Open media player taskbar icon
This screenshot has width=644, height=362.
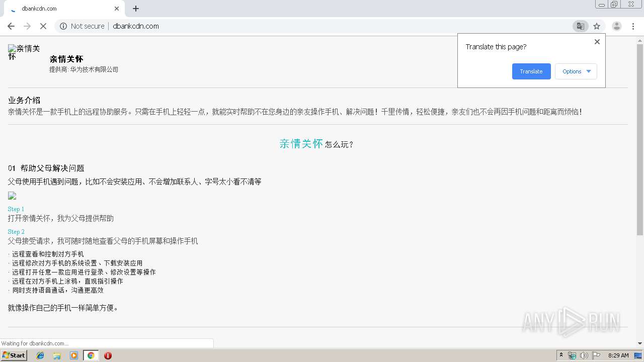74,355
